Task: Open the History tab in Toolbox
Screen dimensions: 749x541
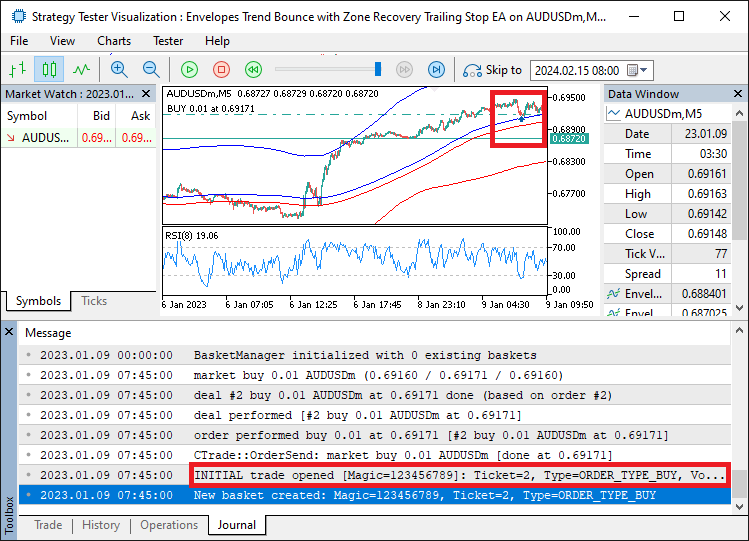Action: tap(101, 525)
